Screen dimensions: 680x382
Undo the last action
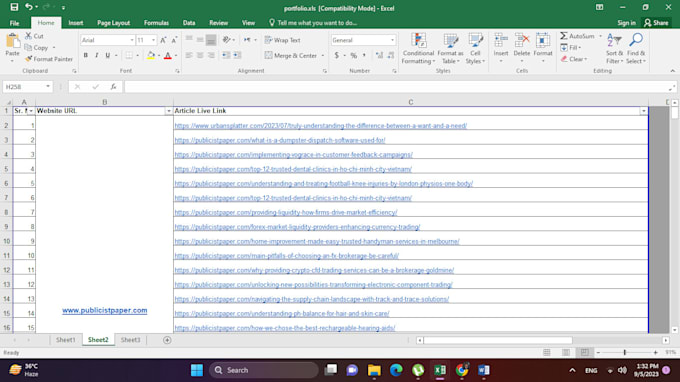point(29,7)
